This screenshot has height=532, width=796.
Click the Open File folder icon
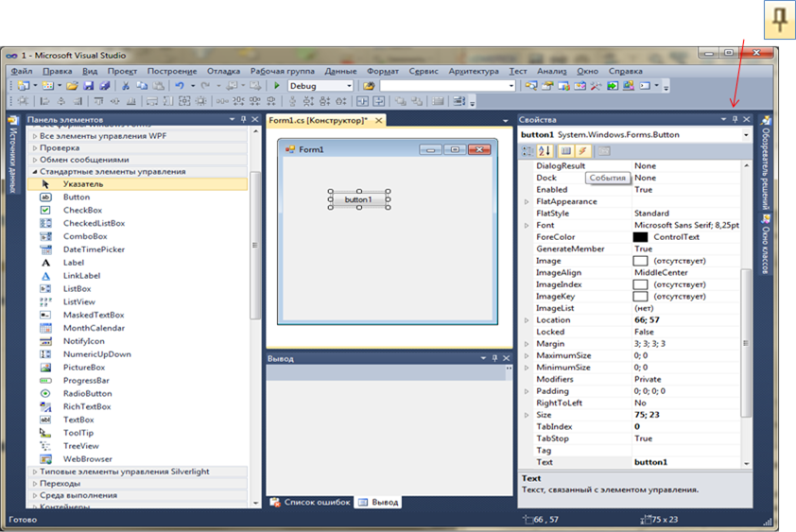(x=72, y=86)
